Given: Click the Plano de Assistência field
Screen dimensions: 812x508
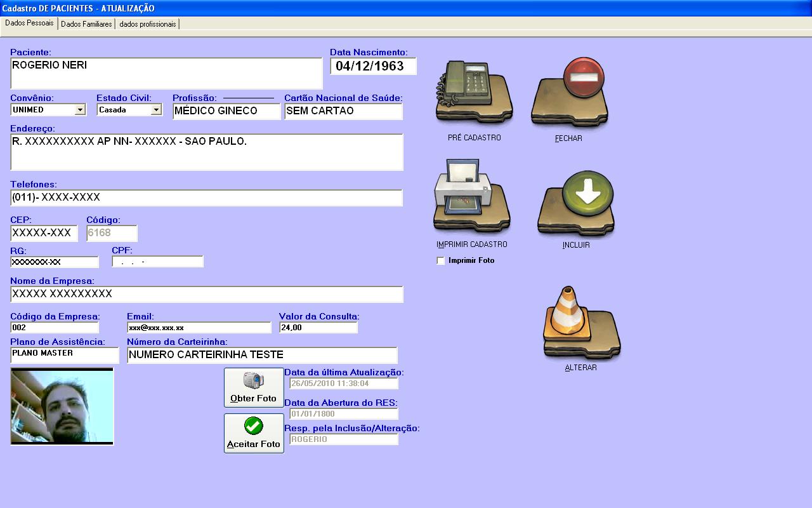Looking at the screenshot, I should pos(65,355).
